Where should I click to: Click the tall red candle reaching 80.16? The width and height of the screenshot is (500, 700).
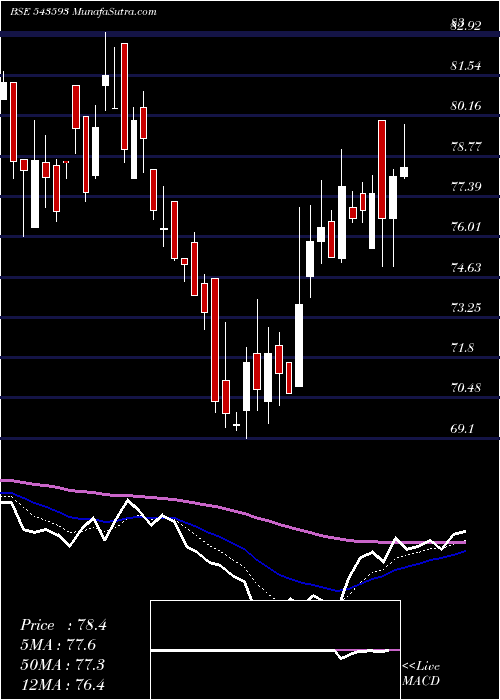[382, 169]
